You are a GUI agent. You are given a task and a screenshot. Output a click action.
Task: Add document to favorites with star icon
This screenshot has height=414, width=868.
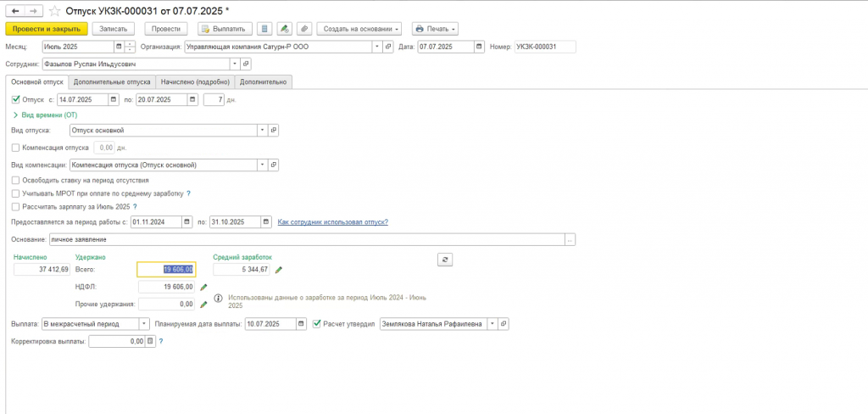[x=55, y=10]
